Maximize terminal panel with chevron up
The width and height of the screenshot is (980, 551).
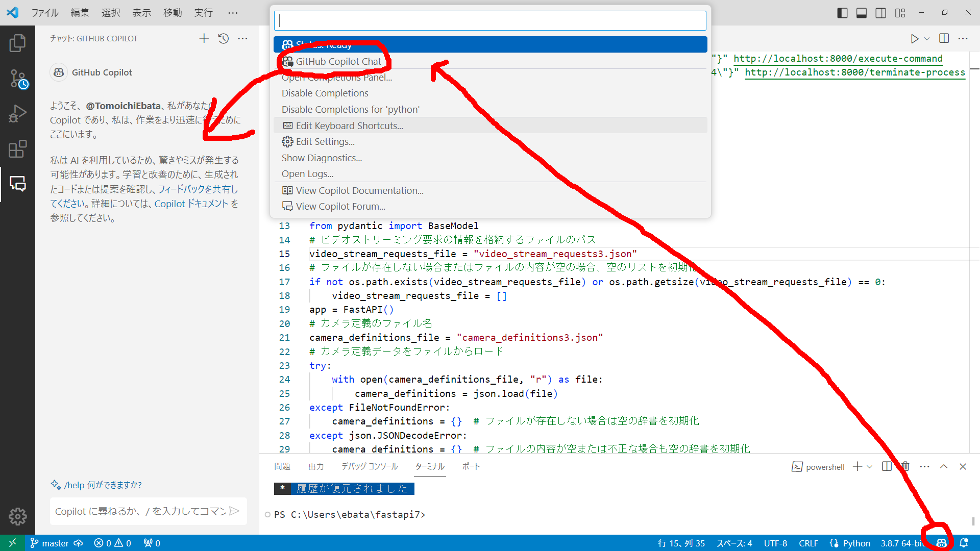[x=944, y=466]
